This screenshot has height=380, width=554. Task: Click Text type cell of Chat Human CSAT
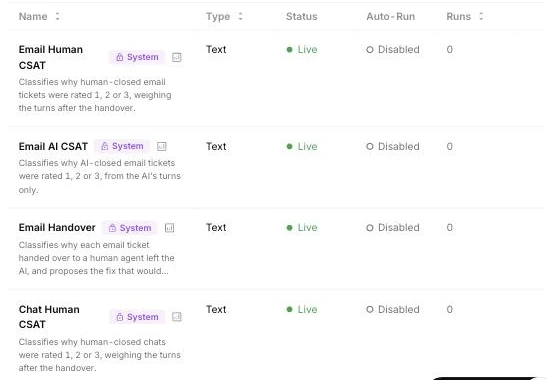coord(216,309)
